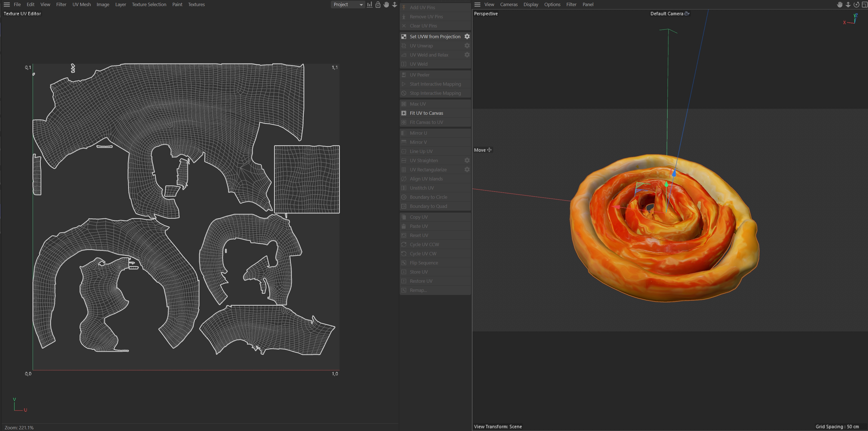
Task: Toggle the UV editor lock icon
Action: coord(378,4)
